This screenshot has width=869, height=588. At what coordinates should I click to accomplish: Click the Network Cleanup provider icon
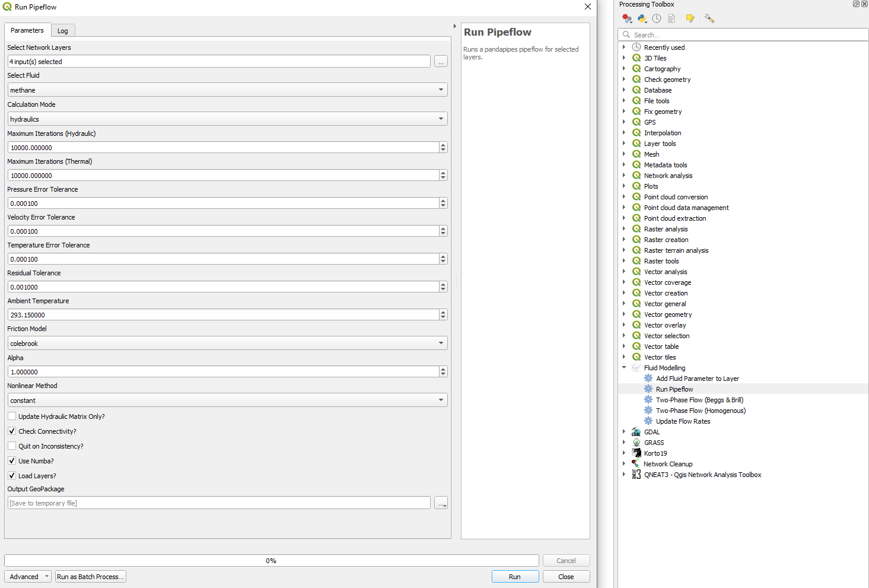tap(636, 464)
